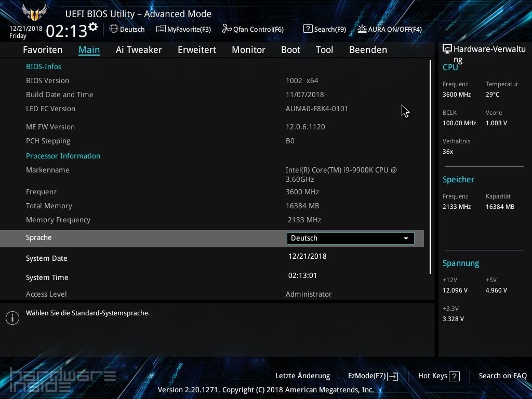Click +3.3V voltage value 3.328 V
This screenshot has height=399, width=532.
tap(453, 319)
